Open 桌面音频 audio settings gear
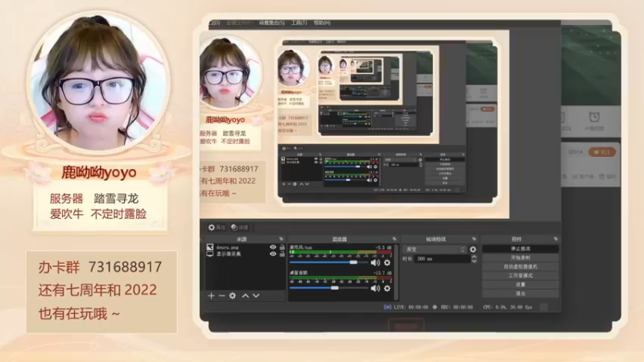The image size is (644, 362). click(387, 289)
